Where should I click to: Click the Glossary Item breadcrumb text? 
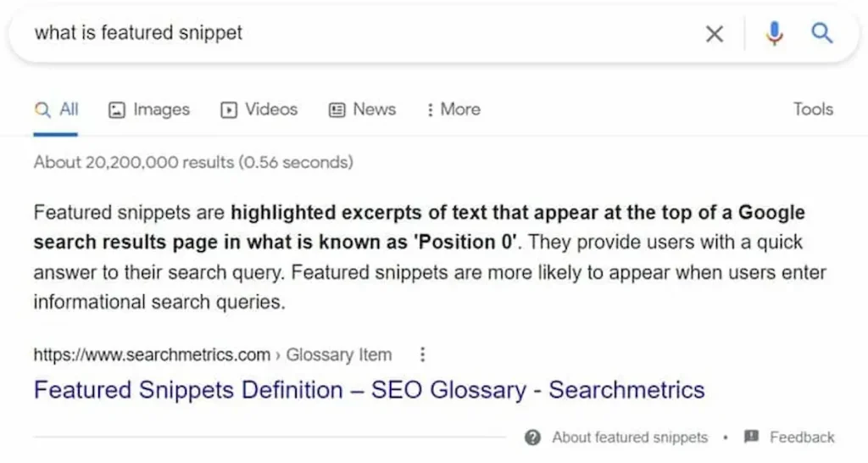point(339,355)
